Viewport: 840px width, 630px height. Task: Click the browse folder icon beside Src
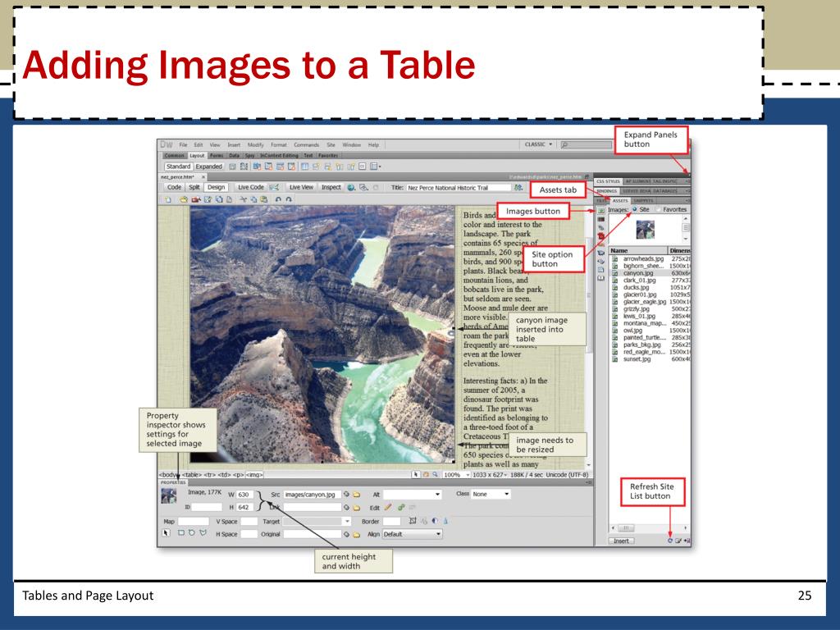click(357, 495)
